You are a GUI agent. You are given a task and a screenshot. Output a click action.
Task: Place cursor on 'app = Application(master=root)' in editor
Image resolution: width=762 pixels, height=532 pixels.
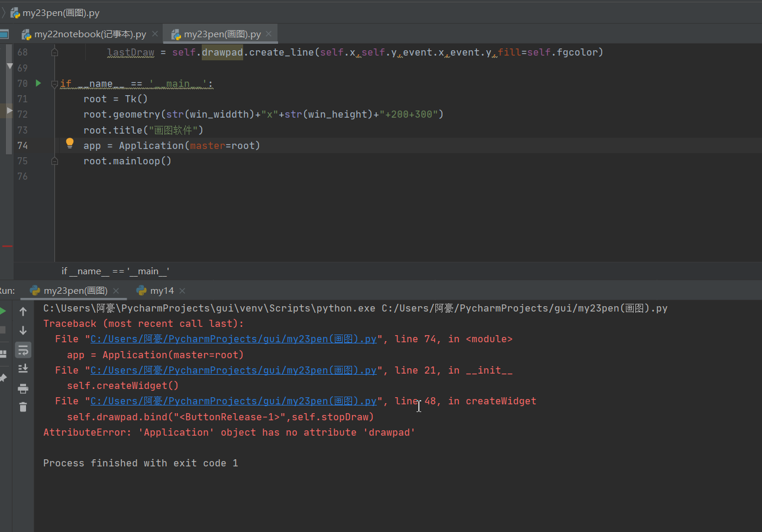(x=172, y=145)
